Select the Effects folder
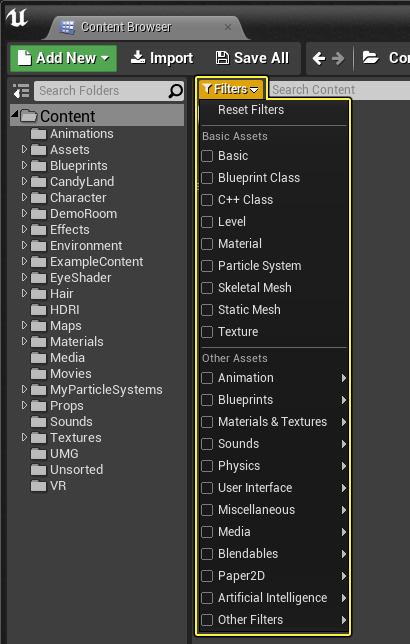This screenshot has height=644, width=410. click(x=70, y=230)
